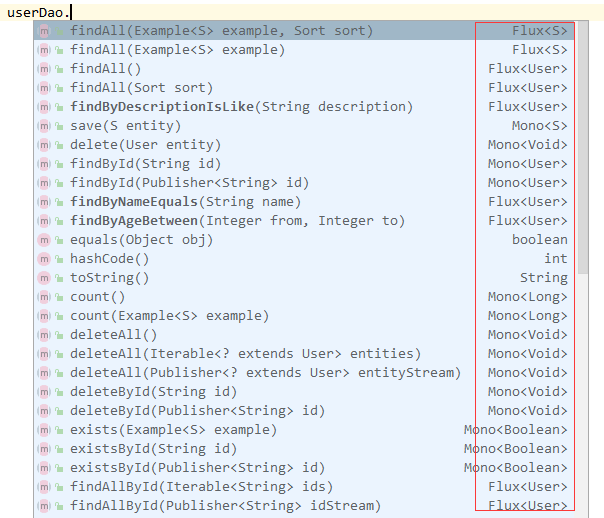The image size is (604, 518).
Task: Click method icon beside findAll(Example, Sort) entry
Action: [x=44, y=31]
